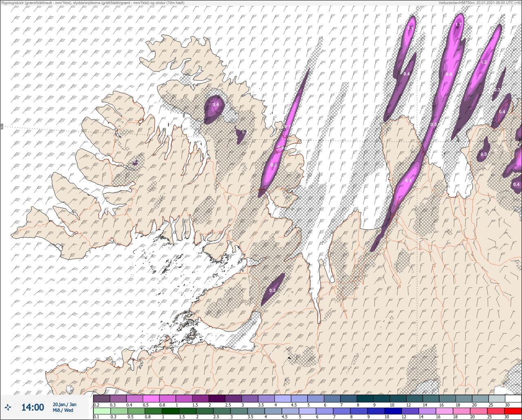Click the N99 label at the left map edge
522x420 pixels.
pos(2,127)
